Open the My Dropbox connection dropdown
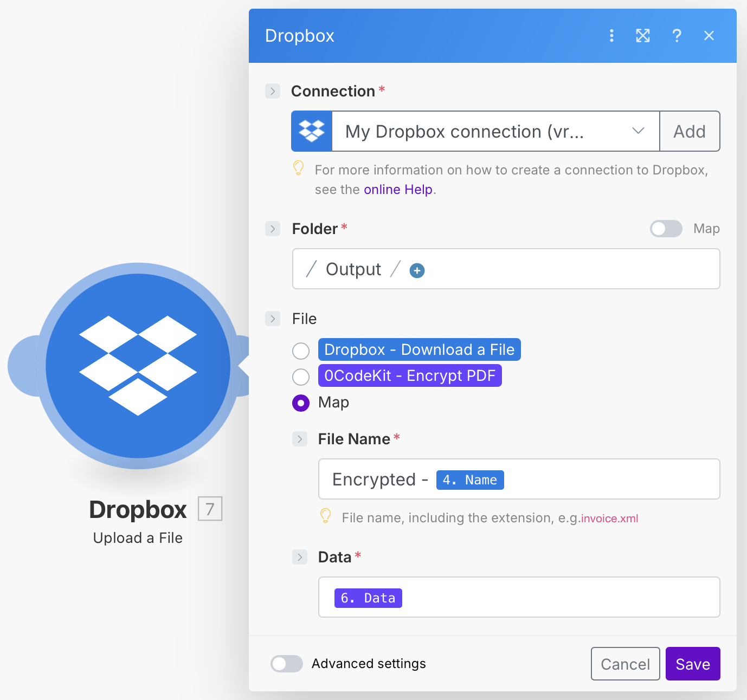747x700 pixels. point(495,131)
